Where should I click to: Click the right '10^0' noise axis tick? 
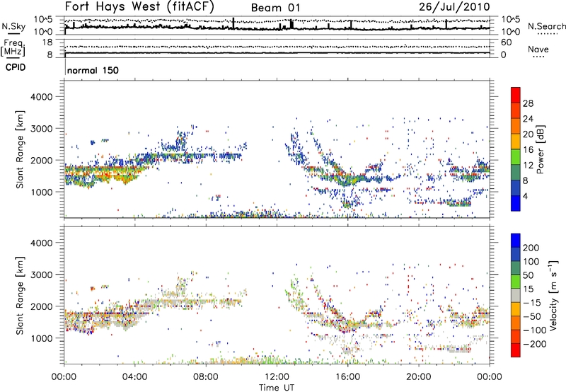511,32
